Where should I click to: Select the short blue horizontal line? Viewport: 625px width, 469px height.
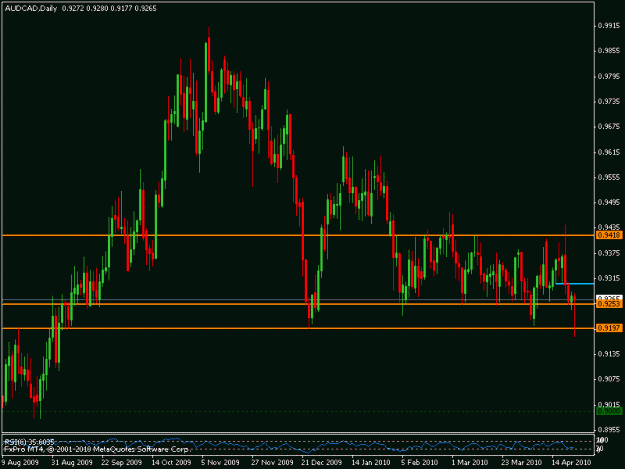coord(575,284)
